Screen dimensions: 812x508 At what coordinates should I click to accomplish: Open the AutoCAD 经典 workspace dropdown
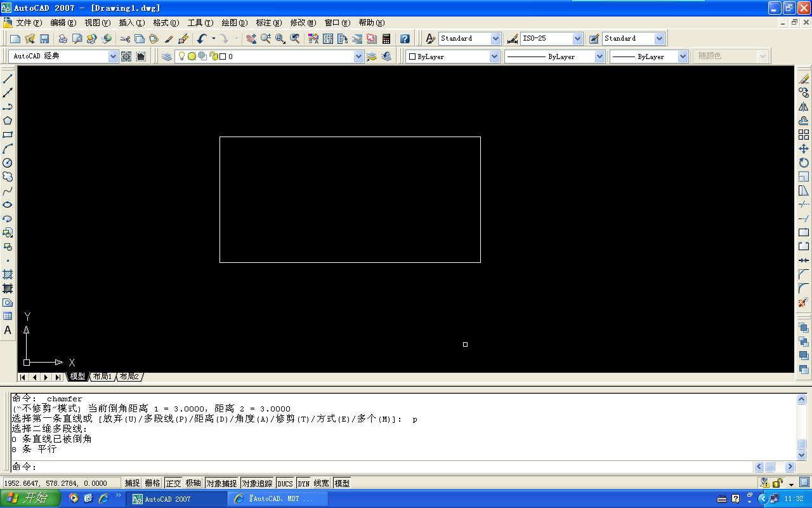pos(114,57)
